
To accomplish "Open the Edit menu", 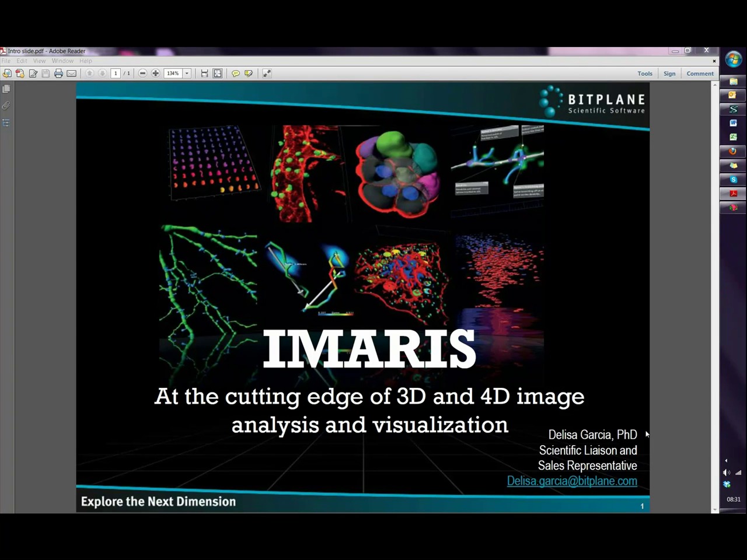I will (x=22, y=61).
